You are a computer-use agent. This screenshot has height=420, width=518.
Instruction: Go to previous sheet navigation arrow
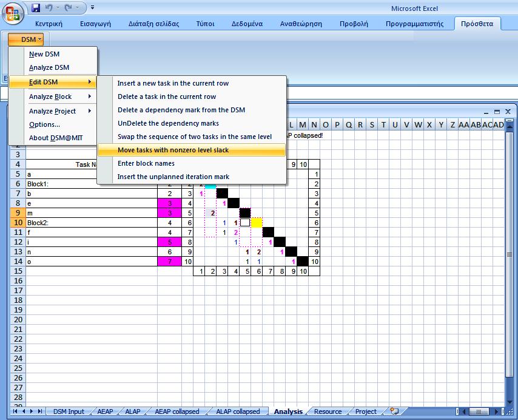24,412
